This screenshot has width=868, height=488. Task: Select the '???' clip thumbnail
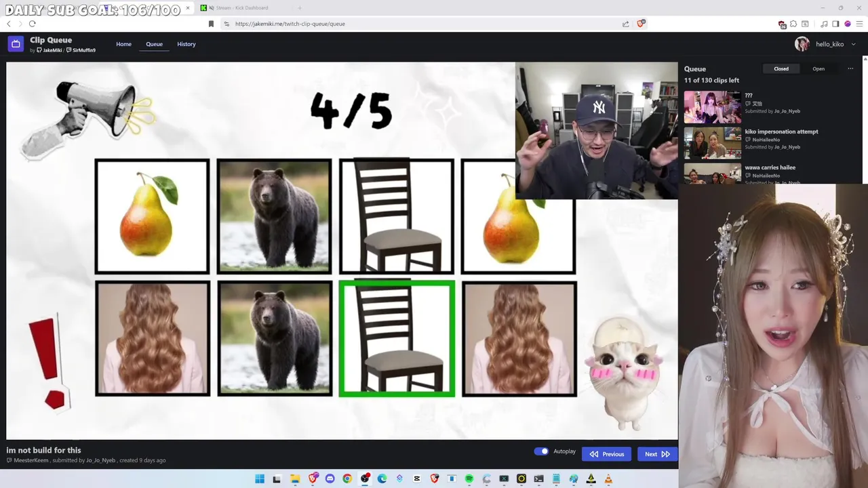(x=712, y=107)
